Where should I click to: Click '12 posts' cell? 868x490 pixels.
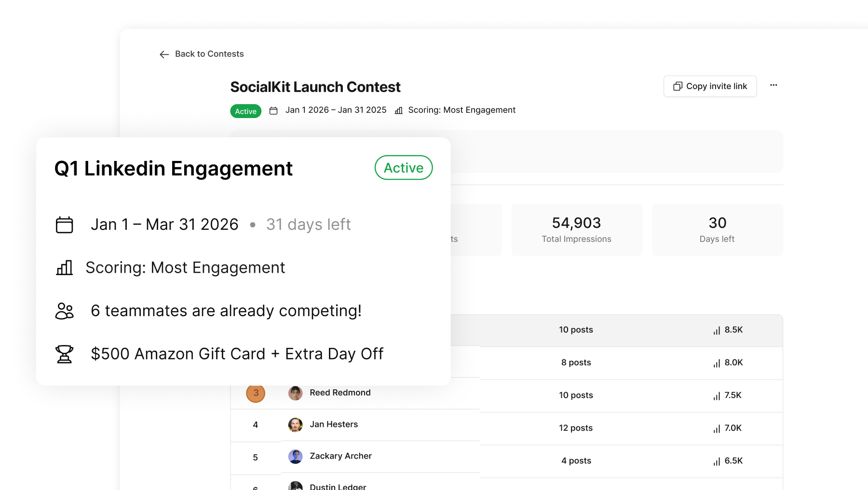576,428
